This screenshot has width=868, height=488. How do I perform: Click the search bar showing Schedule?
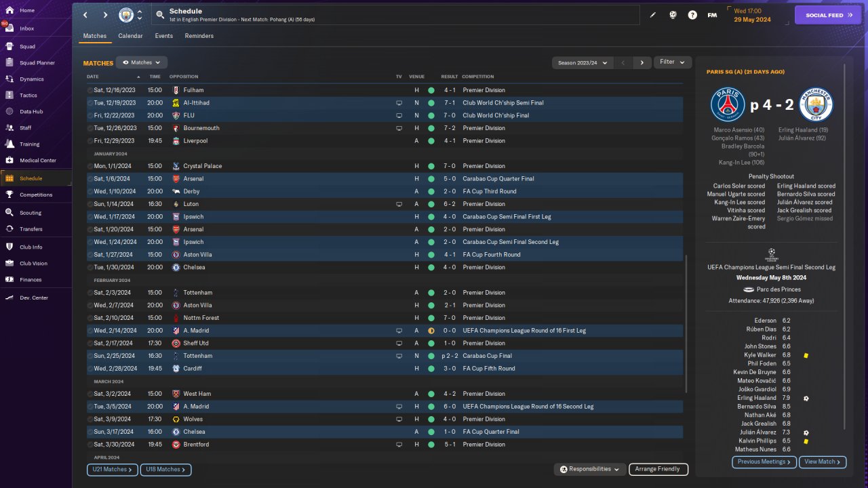point(397,15)
